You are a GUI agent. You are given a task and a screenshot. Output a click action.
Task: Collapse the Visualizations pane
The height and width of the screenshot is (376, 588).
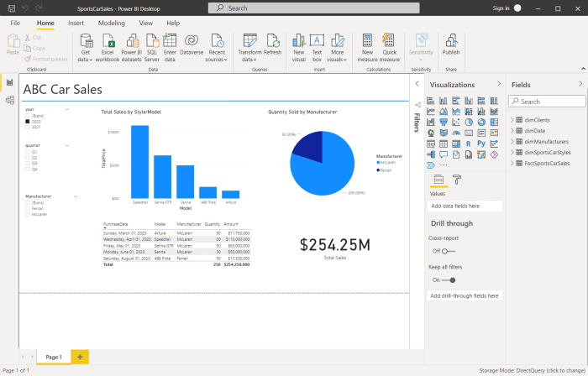click(x=499, y=84)
